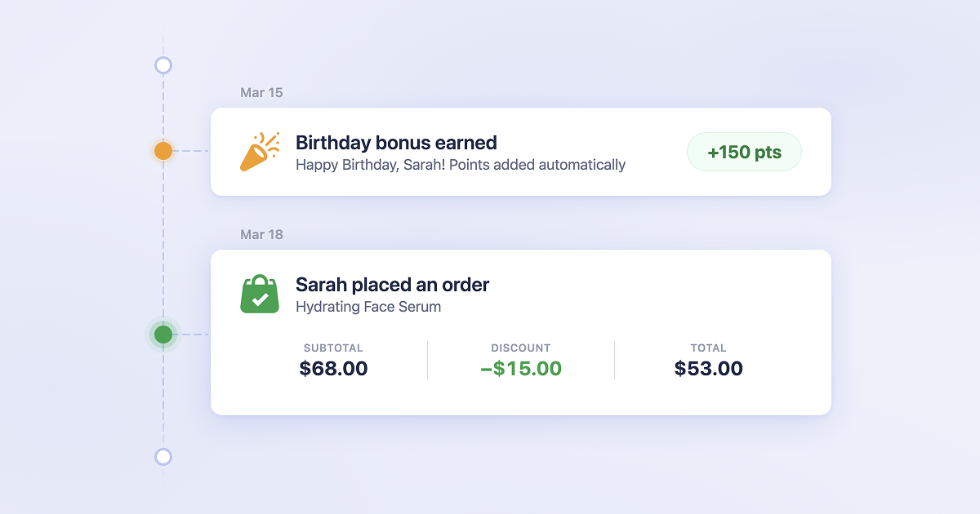980x514 pixels.
Task: Click the Mar 15 date label
Action: pos(261,93)
